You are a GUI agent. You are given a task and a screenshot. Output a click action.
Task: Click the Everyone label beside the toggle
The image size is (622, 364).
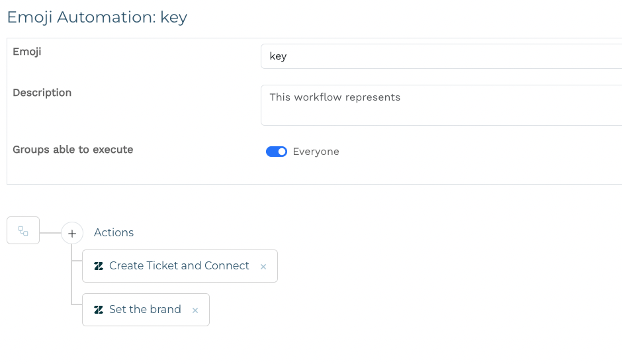[316, 152]
